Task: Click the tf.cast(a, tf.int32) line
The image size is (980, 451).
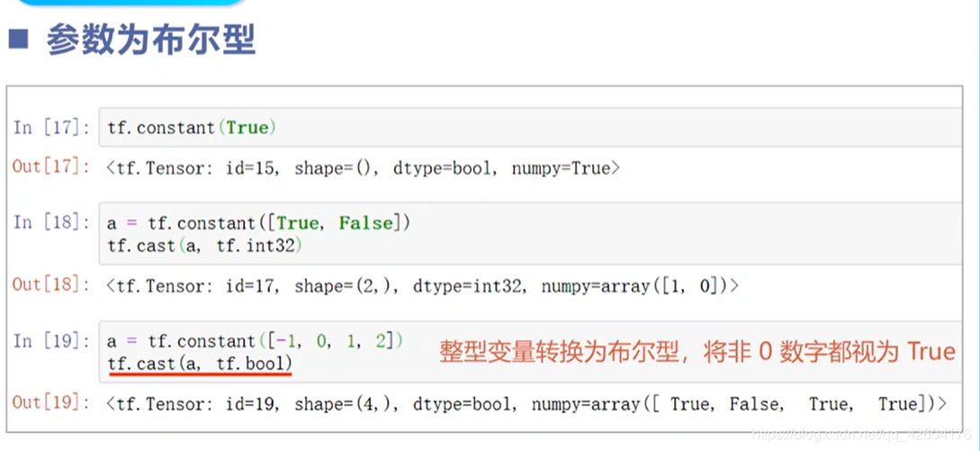Action: (x=204, y=246)
